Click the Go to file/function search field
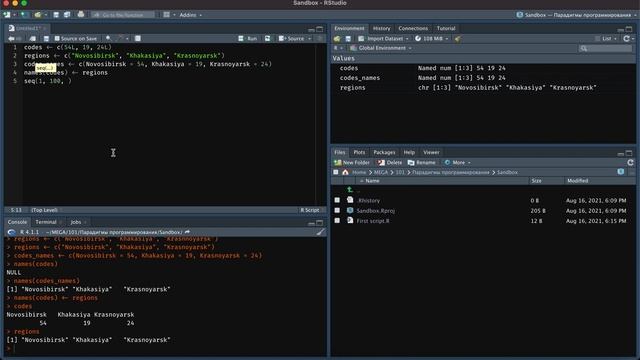Screen dimensions: 640x360 [123, 15]
